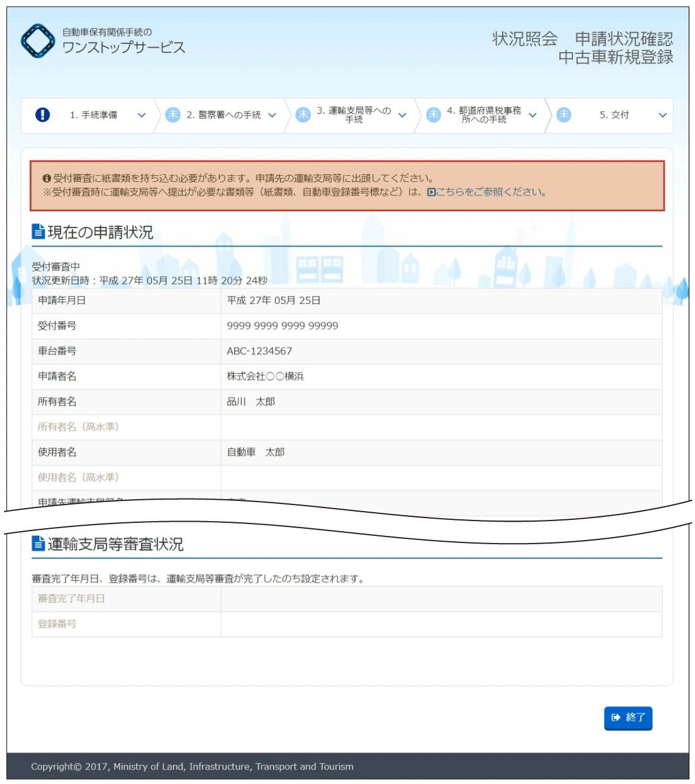The image size is (695, 784).
Task: Expand the 5. 交付 step chevron
Action: [x=662, y=115]
